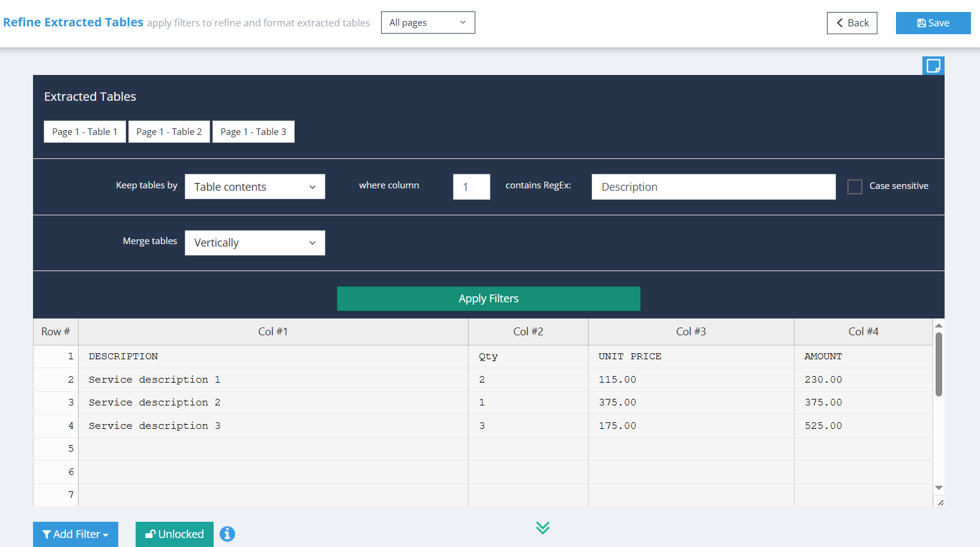This screenshot has height=547, width=980.
Task: Toggle the Unlocked state to locked
Action: point(174,534)
